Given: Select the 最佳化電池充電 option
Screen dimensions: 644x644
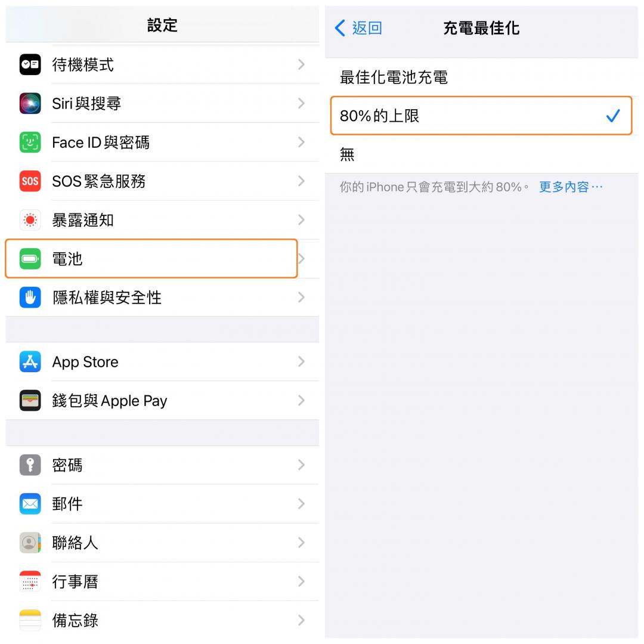Looking at the screenshot, I should tap(481, 77).
